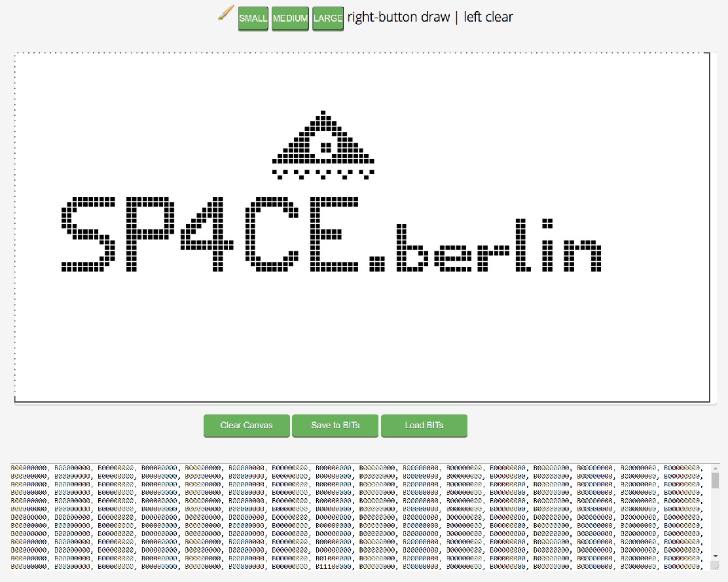Click the text area scroll-up arrow

(x=715, y=468)
